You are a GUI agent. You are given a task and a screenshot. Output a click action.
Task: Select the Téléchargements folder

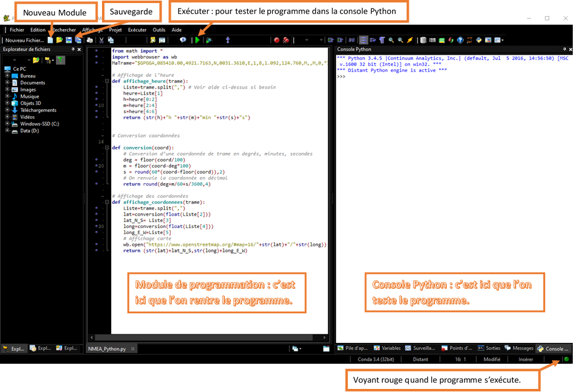[37, 110]
